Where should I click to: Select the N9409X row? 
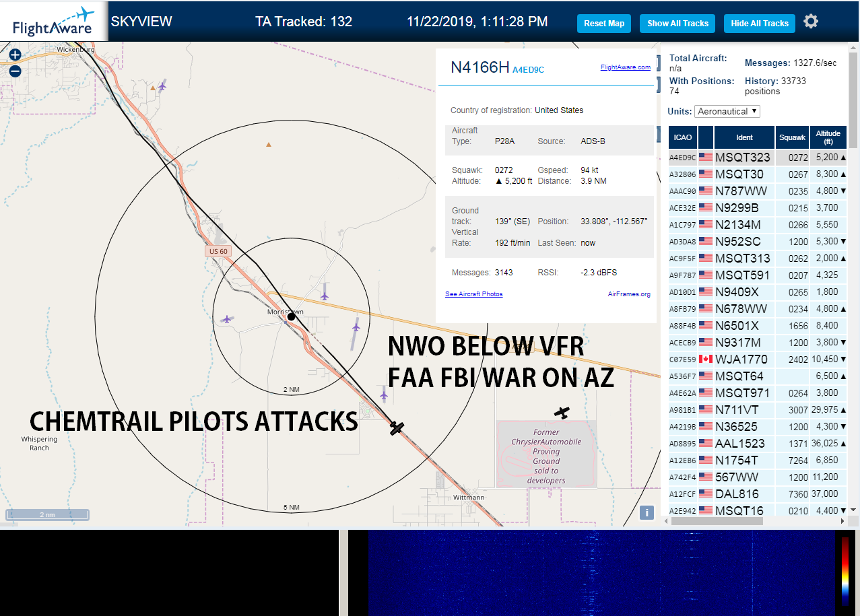758,292
